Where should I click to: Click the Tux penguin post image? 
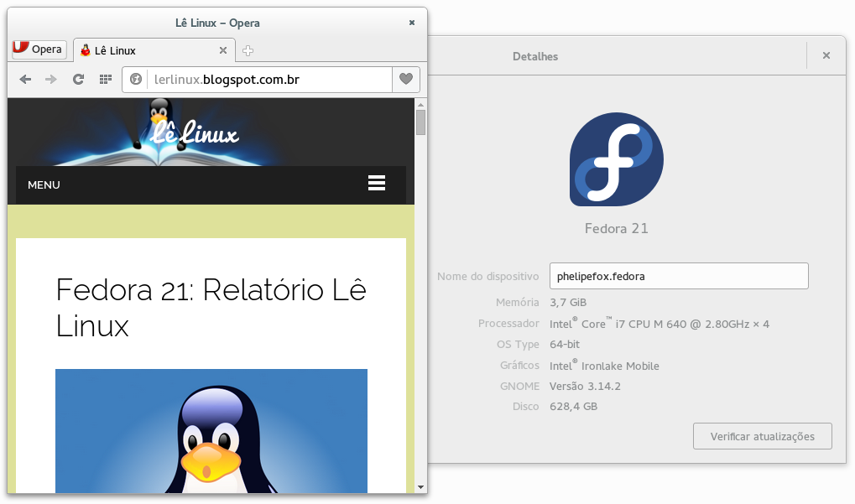211,431
